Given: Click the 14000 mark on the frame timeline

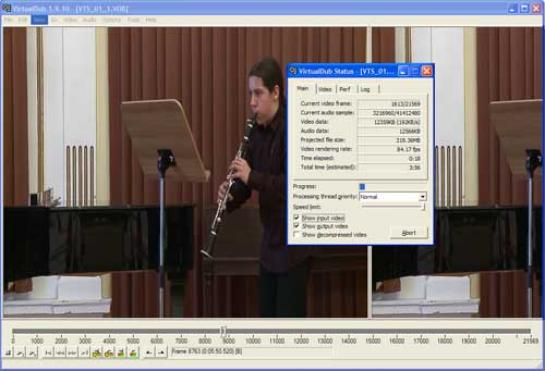Looking at the screenshot, I should 349,341.
